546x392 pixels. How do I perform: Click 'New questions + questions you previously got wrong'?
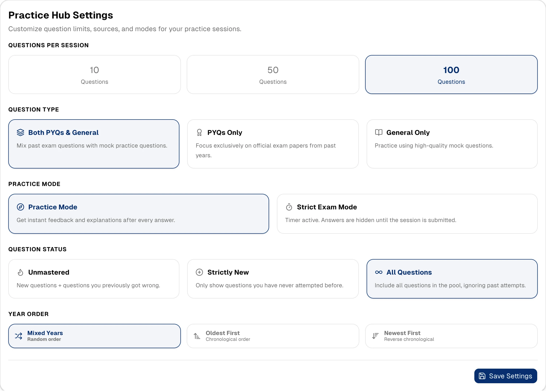pyautogui.click(x=88, y=285)
